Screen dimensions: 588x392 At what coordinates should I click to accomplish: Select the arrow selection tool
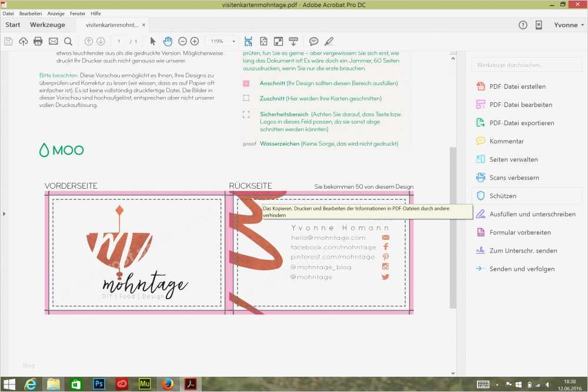coord(153,41)
